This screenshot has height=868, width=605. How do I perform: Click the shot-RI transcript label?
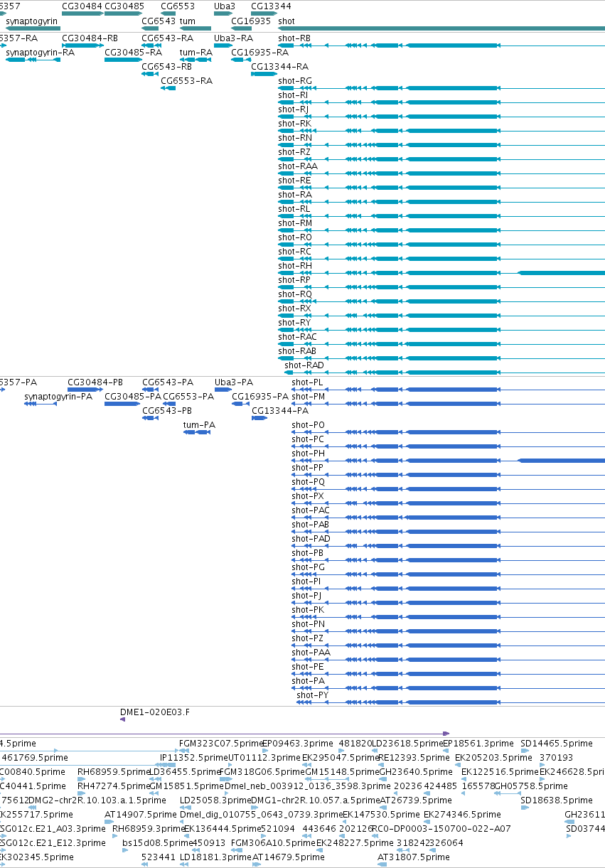pyautogui.click(x=293, y=95)
